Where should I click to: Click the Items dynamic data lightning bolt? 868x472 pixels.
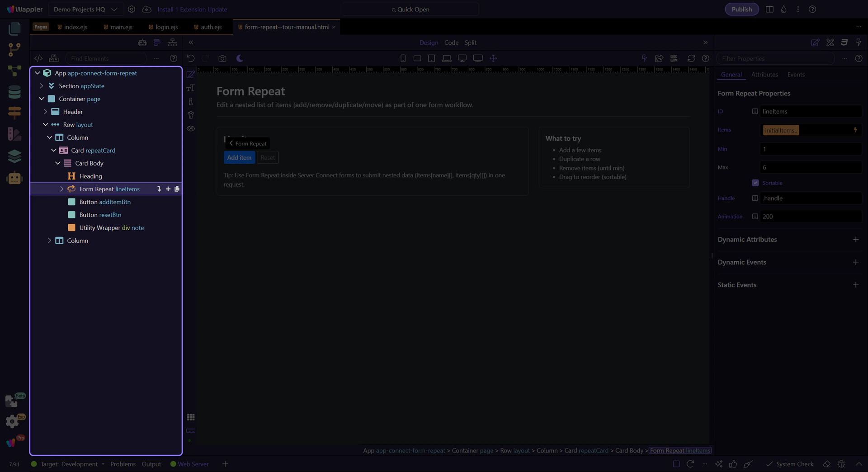click(x=855, y=130)
